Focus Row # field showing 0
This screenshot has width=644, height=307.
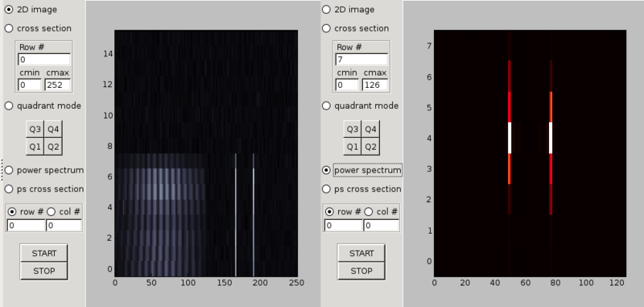coord(44,60)
